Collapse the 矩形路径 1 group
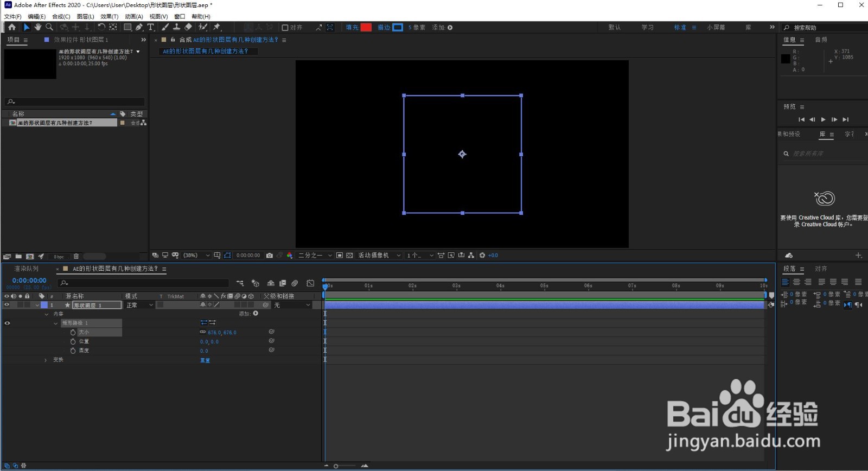 tap(56, 323)
